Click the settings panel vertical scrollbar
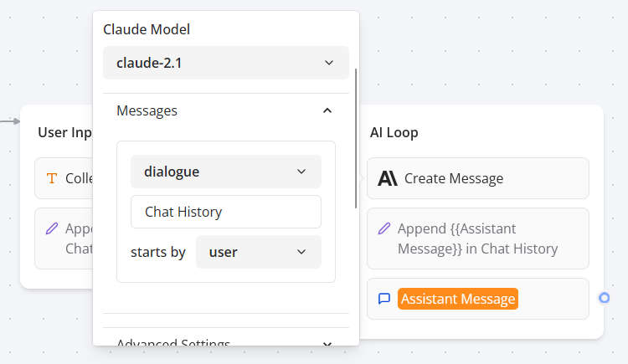628x364 pixels. click(357, 138)
